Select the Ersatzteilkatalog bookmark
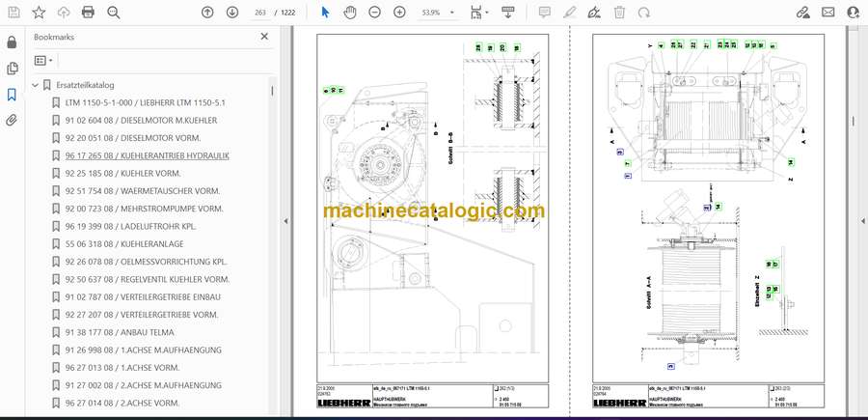Viewport: 868px width, 420px height. [x=85, y=85]
